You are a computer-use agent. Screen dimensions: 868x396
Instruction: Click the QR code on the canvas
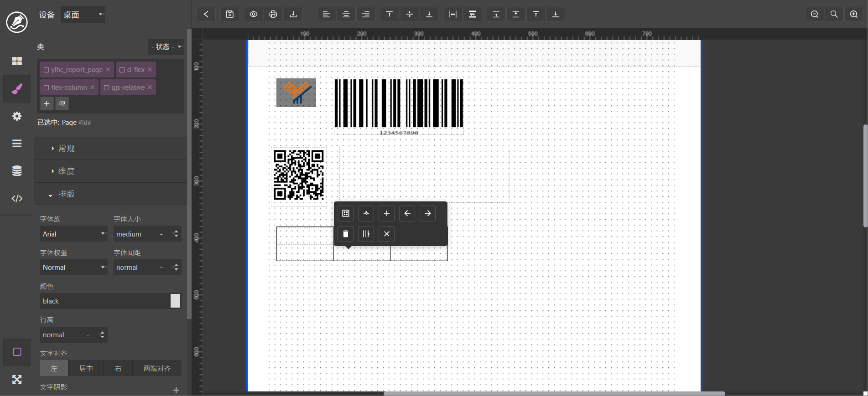point(299,175)
